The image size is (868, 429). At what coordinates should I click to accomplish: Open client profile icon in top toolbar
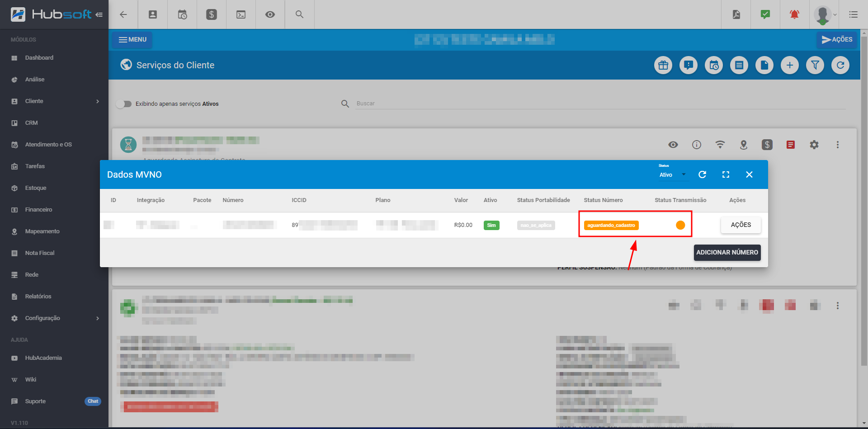pyautogui.click(x=153, y=14)
